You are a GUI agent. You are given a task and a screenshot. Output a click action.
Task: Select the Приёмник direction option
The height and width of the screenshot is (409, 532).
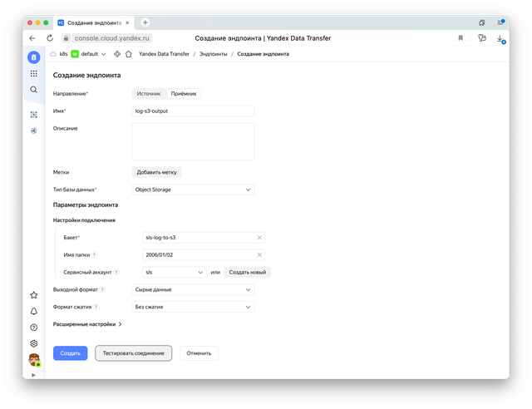pyautogui.click(x=185, y=94)
